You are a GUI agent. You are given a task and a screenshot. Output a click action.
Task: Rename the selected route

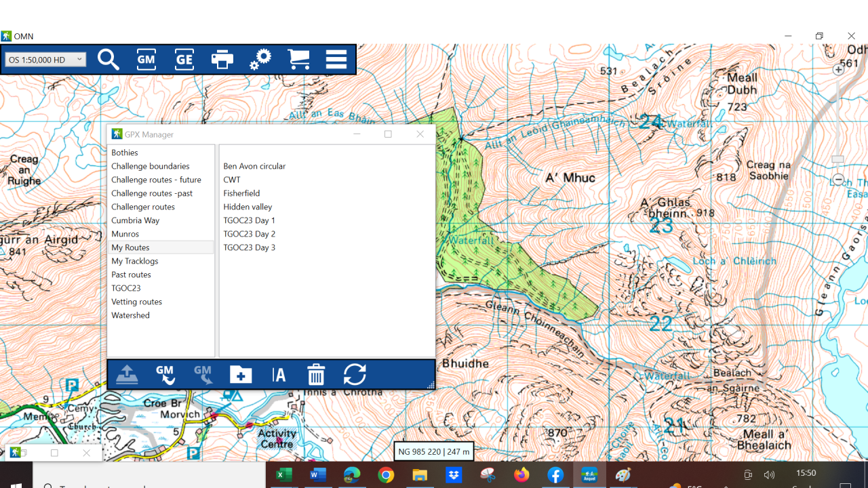[x=278, y=374]
